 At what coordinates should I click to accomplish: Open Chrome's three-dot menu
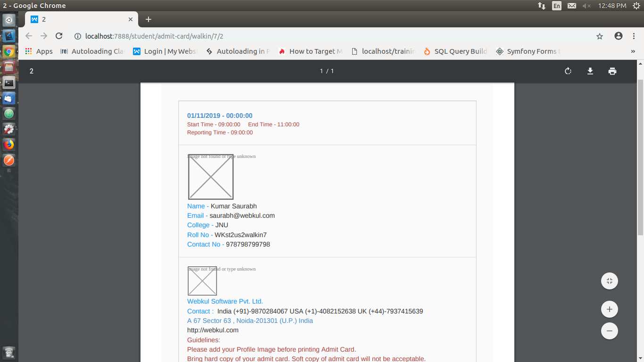click(x=634, y=36)
